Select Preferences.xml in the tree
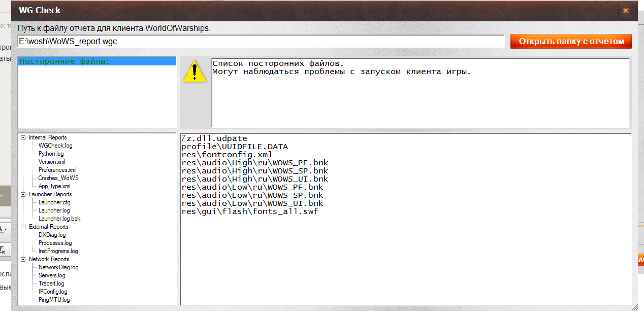The height and width of the screenshot is (320, 644). click(x=57, y=170)
